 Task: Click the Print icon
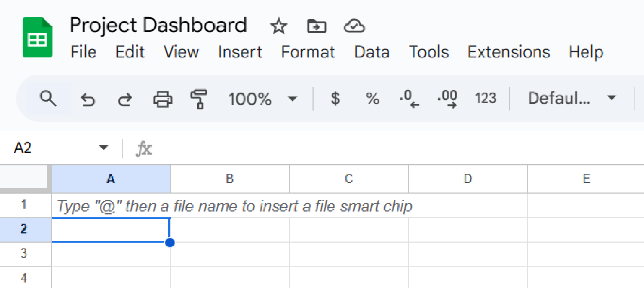162,99
